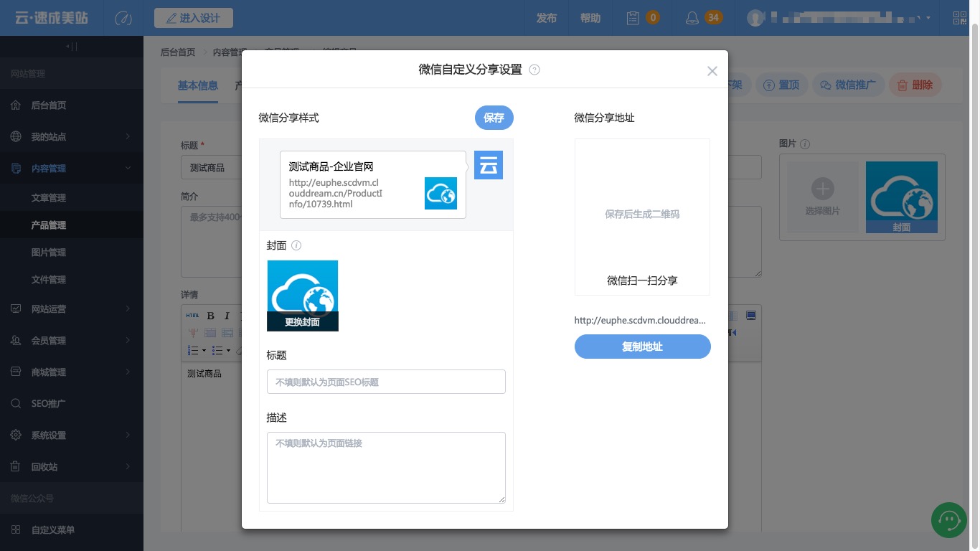Apply Italic formatting in the editor toolbar
Viewport: 980px width, 551px height.
pyautogui.click(x=227, y=315)
